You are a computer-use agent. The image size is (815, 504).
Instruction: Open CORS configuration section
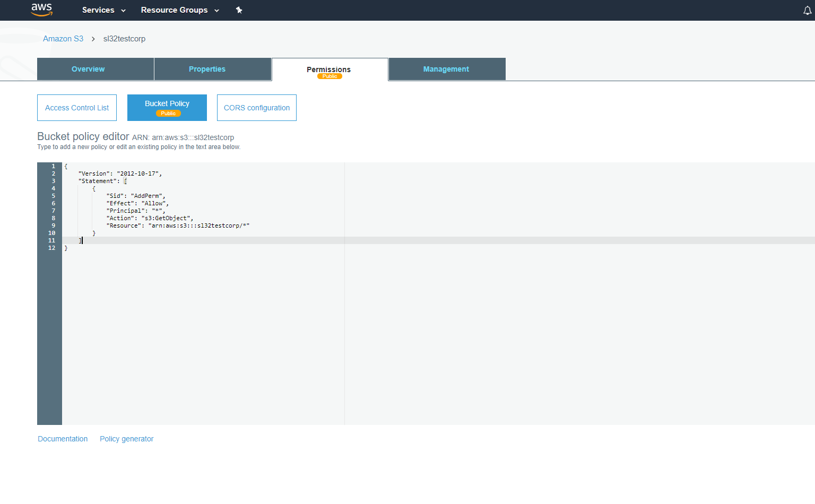pos(257,108)
